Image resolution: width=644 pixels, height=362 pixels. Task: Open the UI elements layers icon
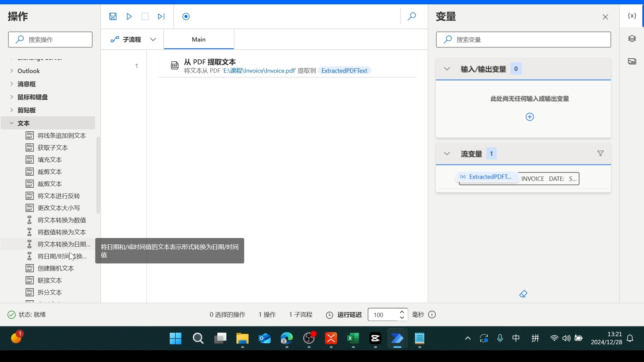632,39
